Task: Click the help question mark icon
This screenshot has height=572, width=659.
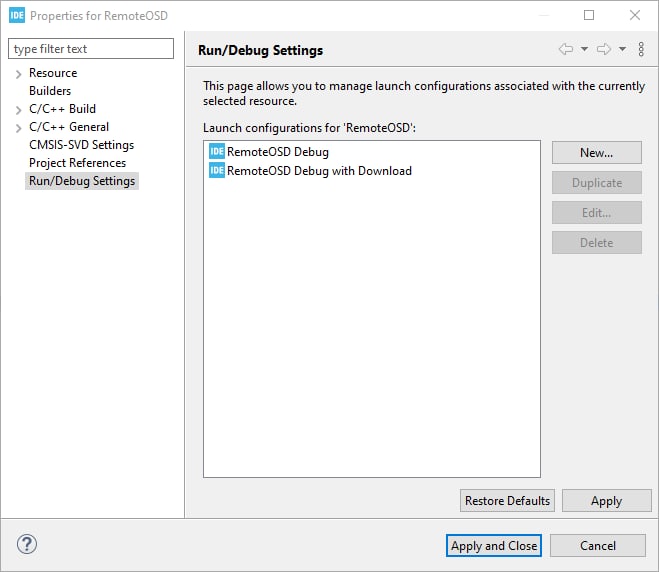Action: coord(27,544)
